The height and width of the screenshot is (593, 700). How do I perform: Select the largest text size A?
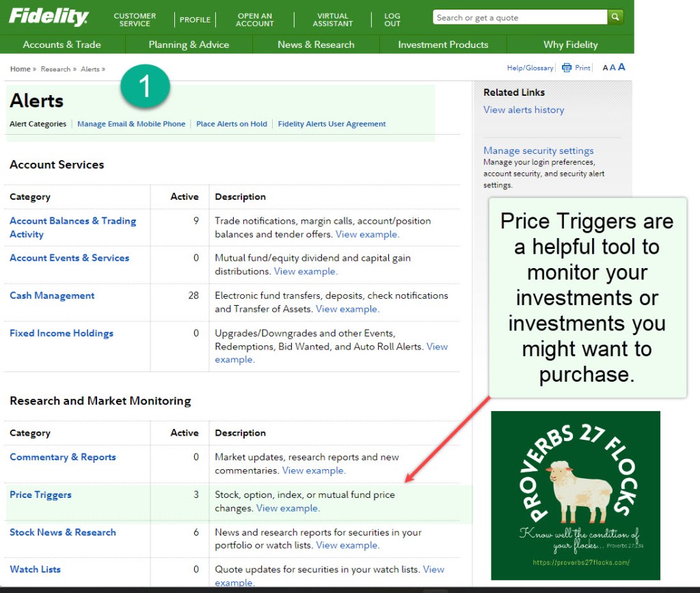[x=621, y=67]
